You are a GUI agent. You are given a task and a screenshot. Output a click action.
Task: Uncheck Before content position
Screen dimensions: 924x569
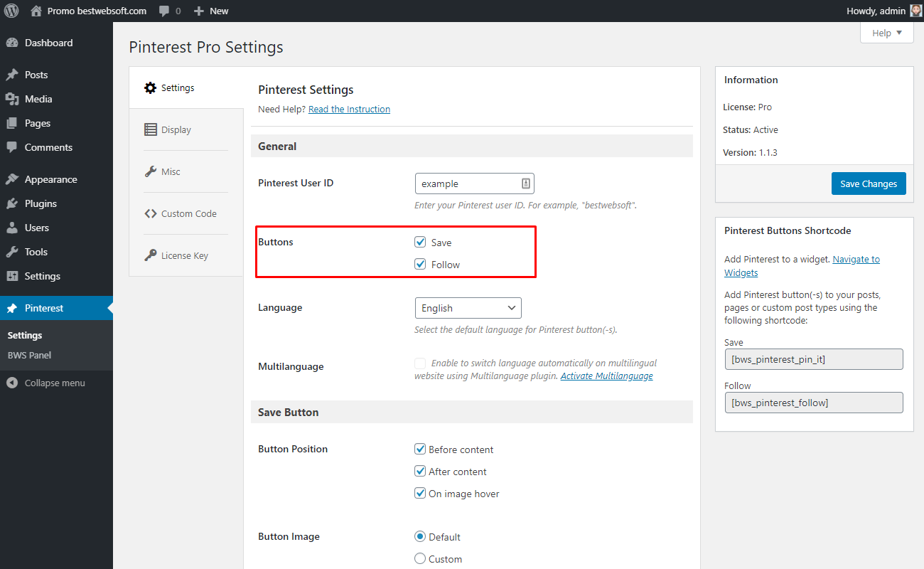[x=420, y=449]
